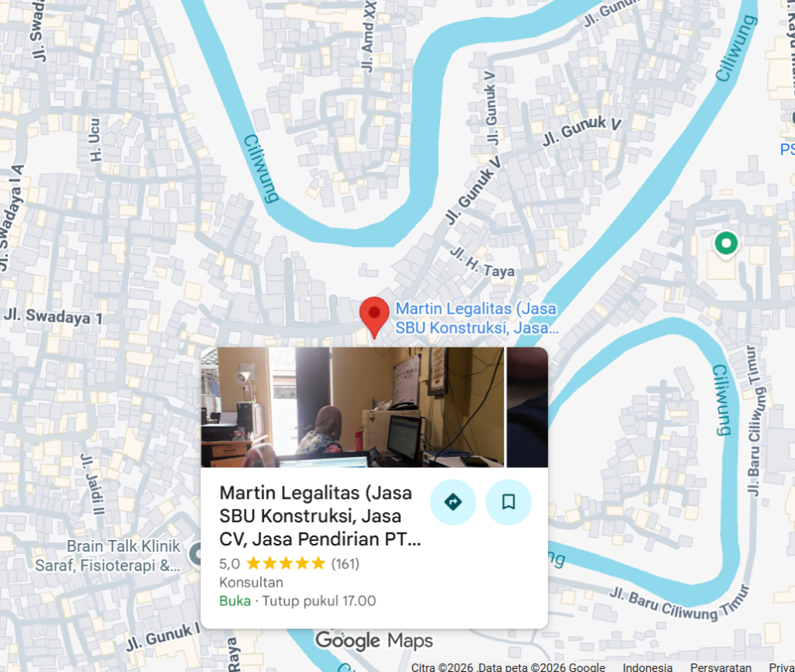
Task: Open the Persyaratan terms link
Action: (720, 667)
